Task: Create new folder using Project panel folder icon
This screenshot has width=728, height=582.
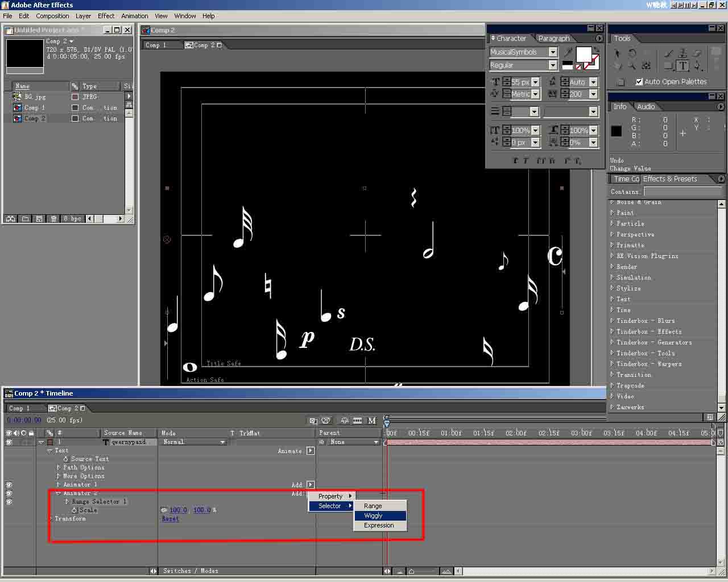Action: click(25, 219)
